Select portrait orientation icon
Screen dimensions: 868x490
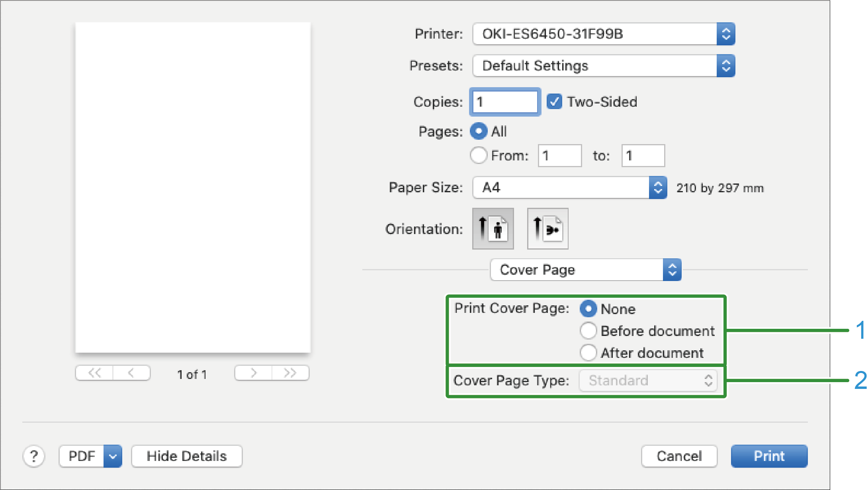[493, 229]
